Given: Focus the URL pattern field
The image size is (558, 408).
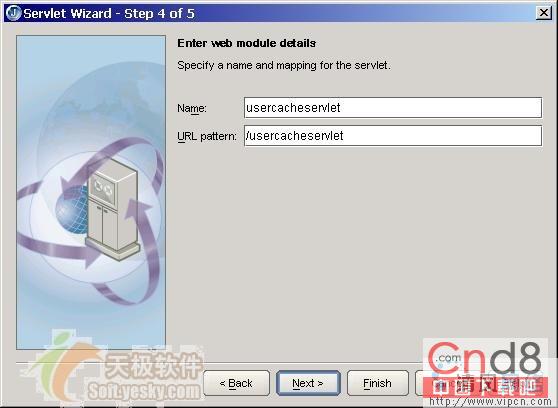Looking at the screenshot, I should click(x=393, y=135).
